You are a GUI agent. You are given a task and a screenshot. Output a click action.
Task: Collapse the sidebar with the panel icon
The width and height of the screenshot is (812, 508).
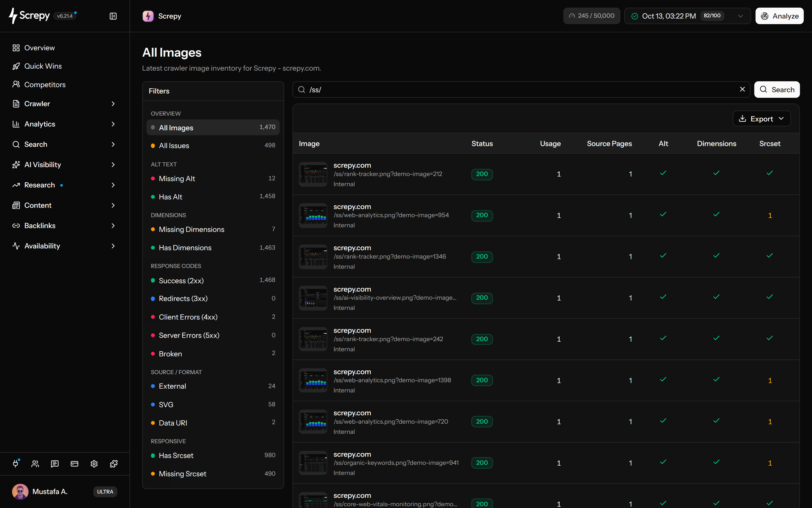[113, 16]
